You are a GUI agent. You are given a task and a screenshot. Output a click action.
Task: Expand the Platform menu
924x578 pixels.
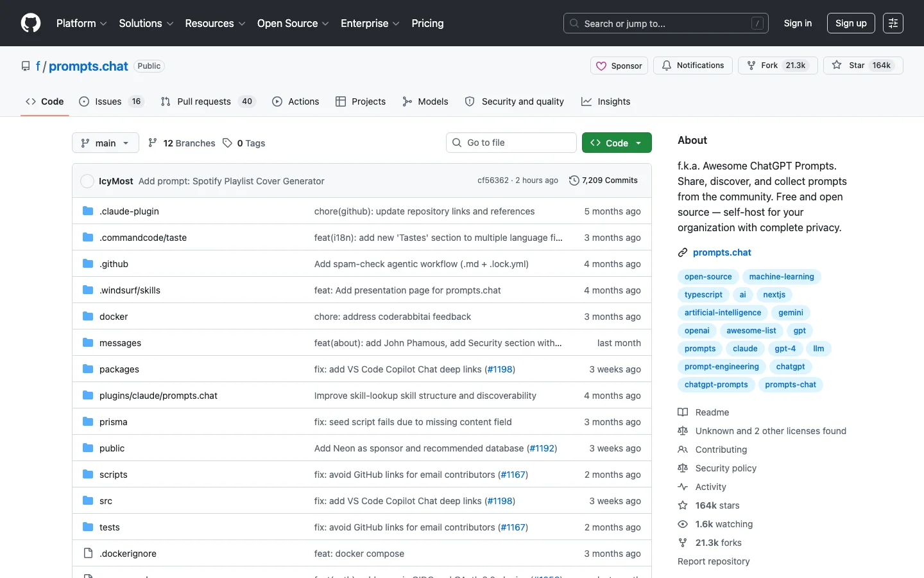(x=81, y=23)
